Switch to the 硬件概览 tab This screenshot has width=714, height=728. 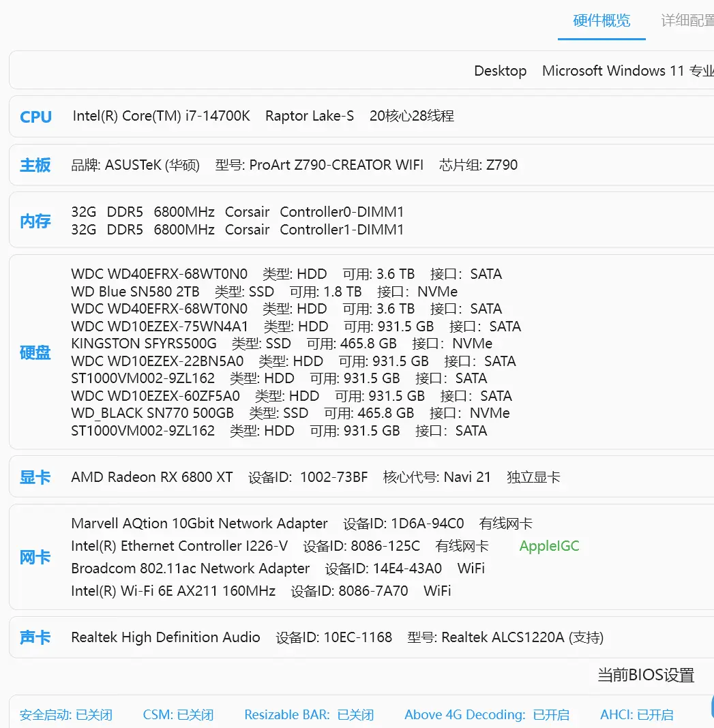coord(601,21)
